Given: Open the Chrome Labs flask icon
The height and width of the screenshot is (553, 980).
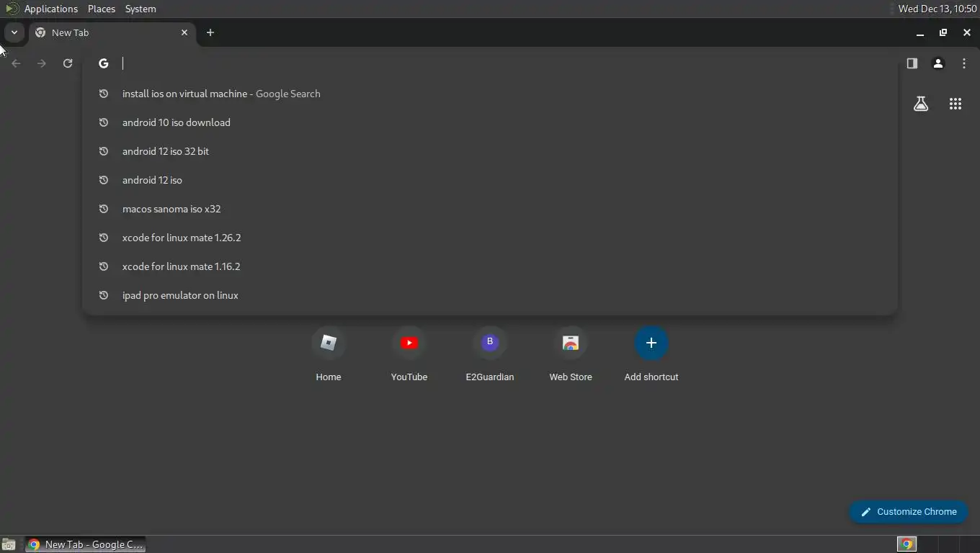Looking at the screenshot, I should click(921, 104).
